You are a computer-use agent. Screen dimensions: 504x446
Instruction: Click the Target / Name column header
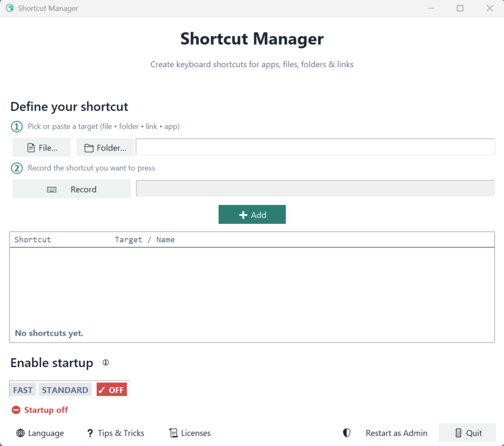(x=144, y=240)
